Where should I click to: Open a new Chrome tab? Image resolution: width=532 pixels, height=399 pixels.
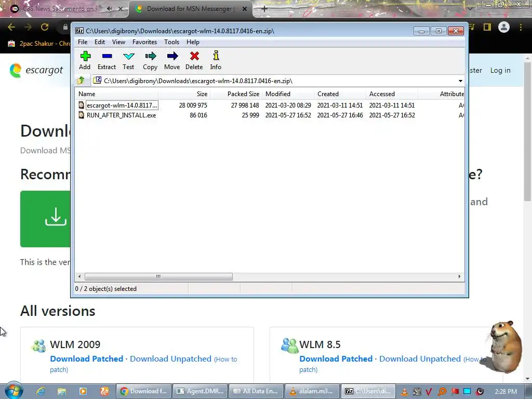(x=264, y=9)
